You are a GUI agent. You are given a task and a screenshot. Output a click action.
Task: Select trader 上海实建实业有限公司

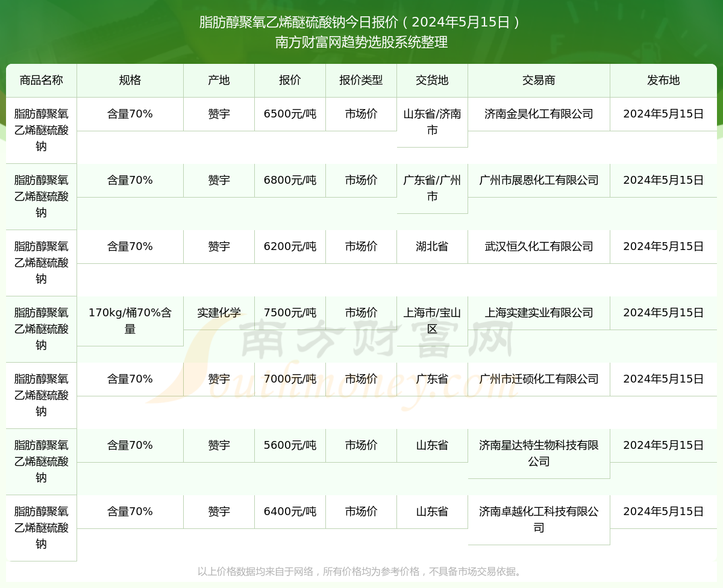[x=539, y=313]
